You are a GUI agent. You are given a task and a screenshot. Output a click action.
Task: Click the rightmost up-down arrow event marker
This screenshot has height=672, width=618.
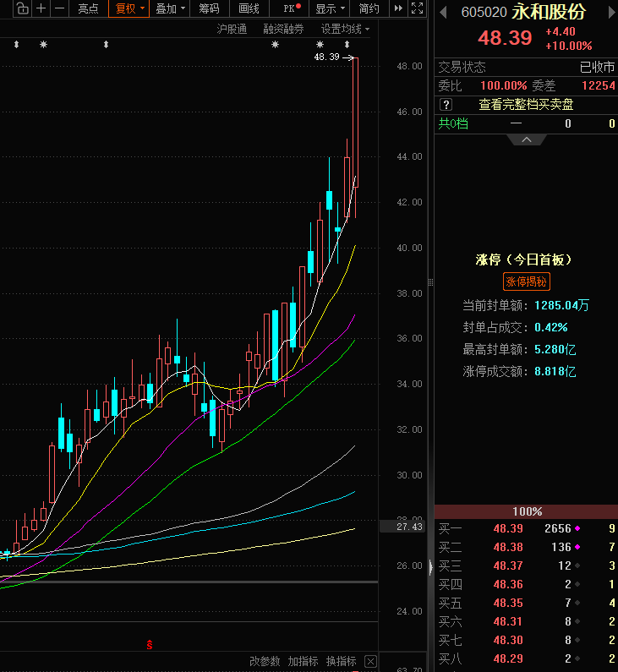coord(347,44)
